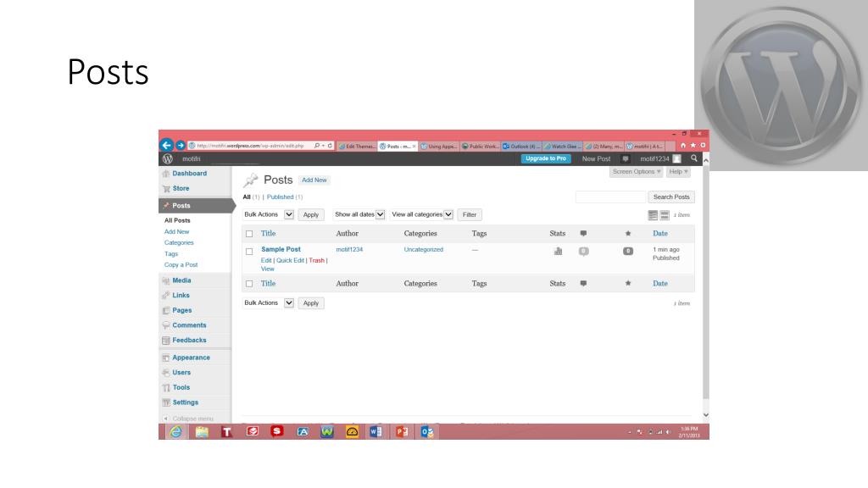Click the Filter button
Viewport: 868px width, 488px height.
[x=470, y=214]
